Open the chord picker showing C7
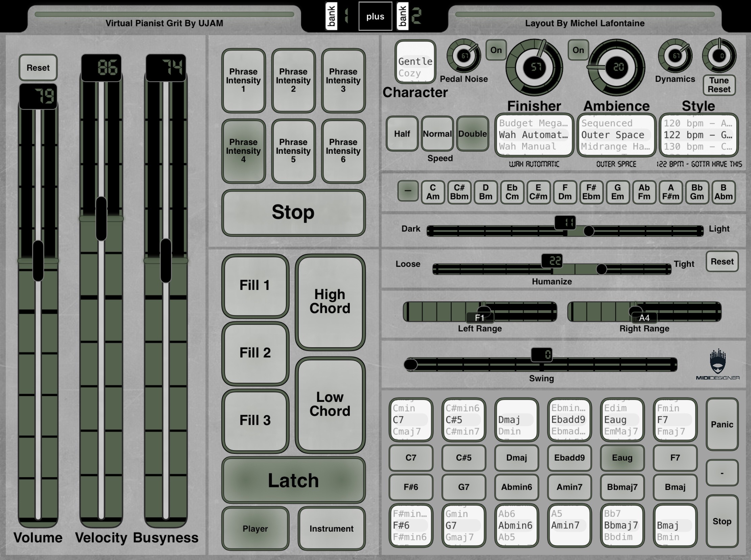This screenshot has height=560, width=751. click(x=411, y=420)
